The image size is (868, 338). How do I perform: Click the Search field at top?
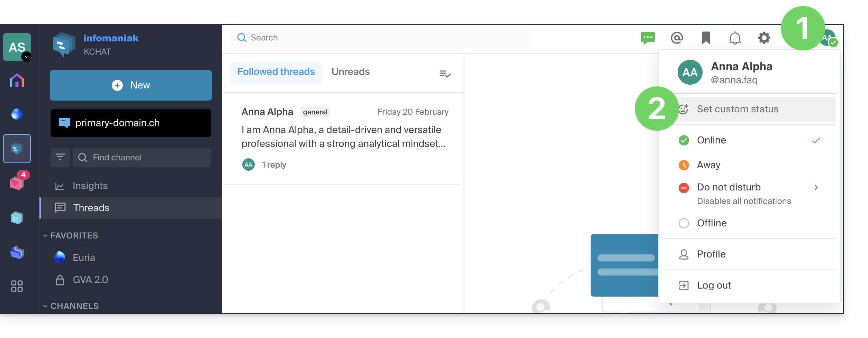[x=380, y=38]
